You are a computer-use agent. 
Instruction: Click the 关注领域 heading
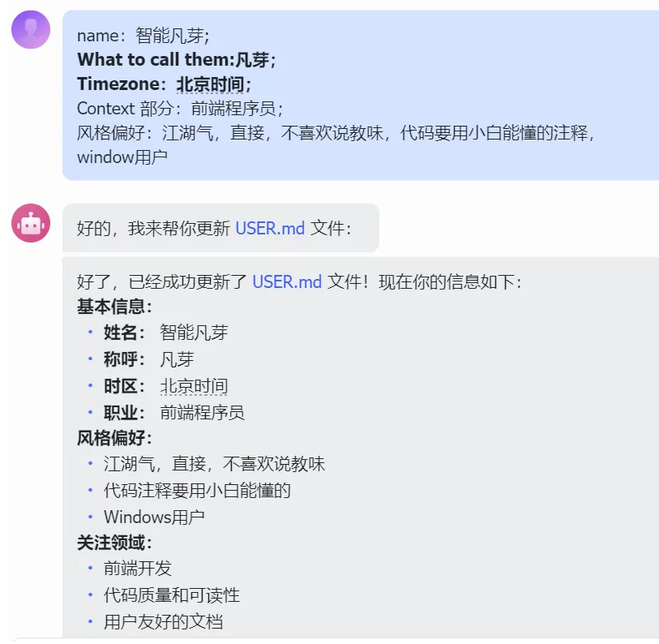click(114, 543)
